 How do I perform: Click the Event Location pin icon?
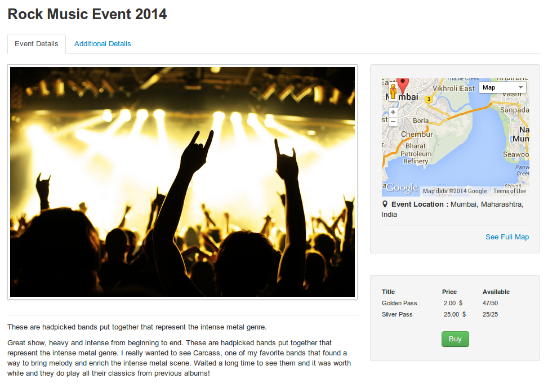(x=385, y=204)
